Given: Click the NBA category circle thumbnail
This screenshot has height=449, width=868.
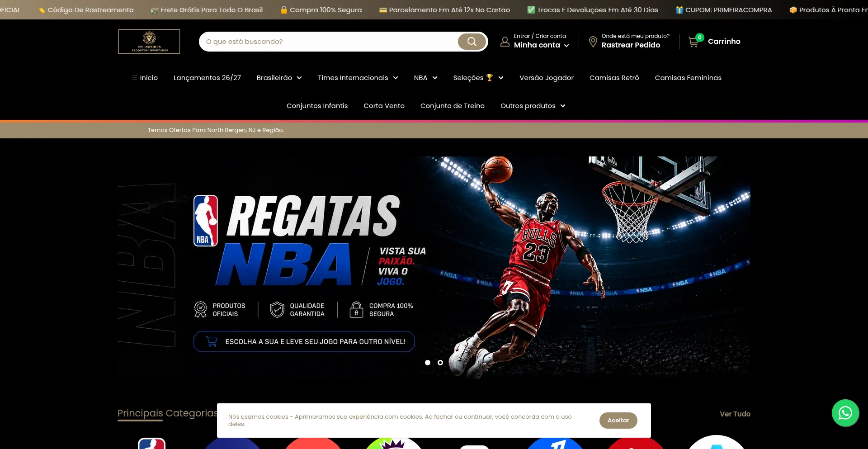Looking at the screenshot, I should pyautogui.click(x=151, y=443).
